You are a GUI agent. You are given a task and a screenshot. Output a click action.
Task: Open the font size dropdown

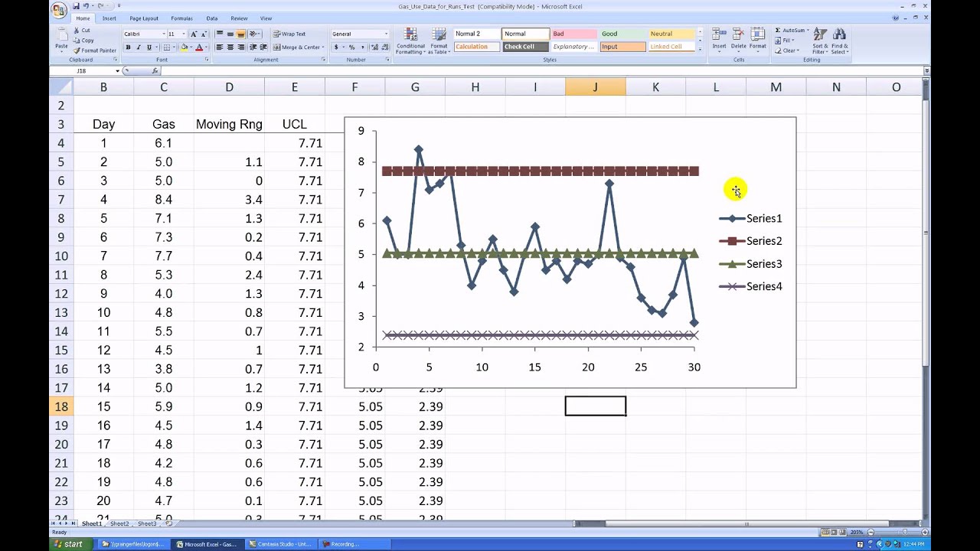click(x=183, y=34)
